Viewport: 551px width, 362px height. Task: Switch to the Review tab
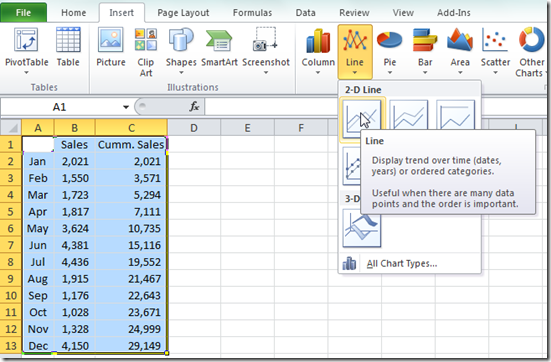[354, 13]
